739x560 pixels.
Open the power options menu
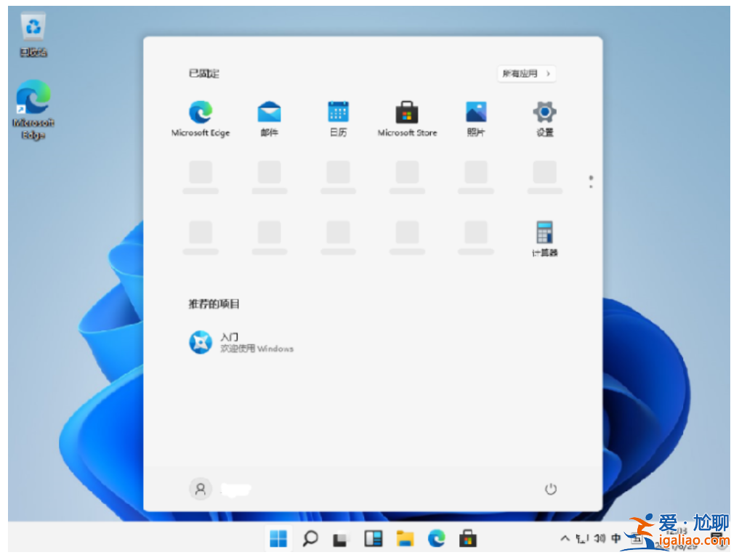(x=552, y=489)
